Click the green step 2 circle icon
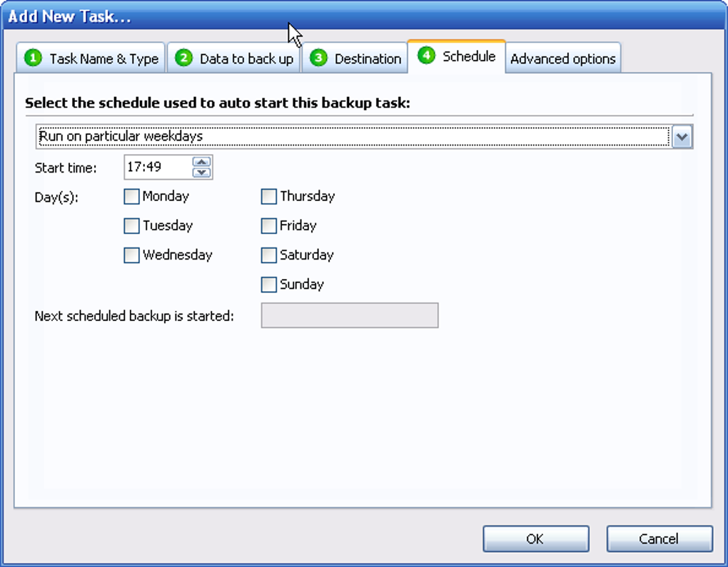The height and width of the screenshot is (567, 728). (183, 58)
